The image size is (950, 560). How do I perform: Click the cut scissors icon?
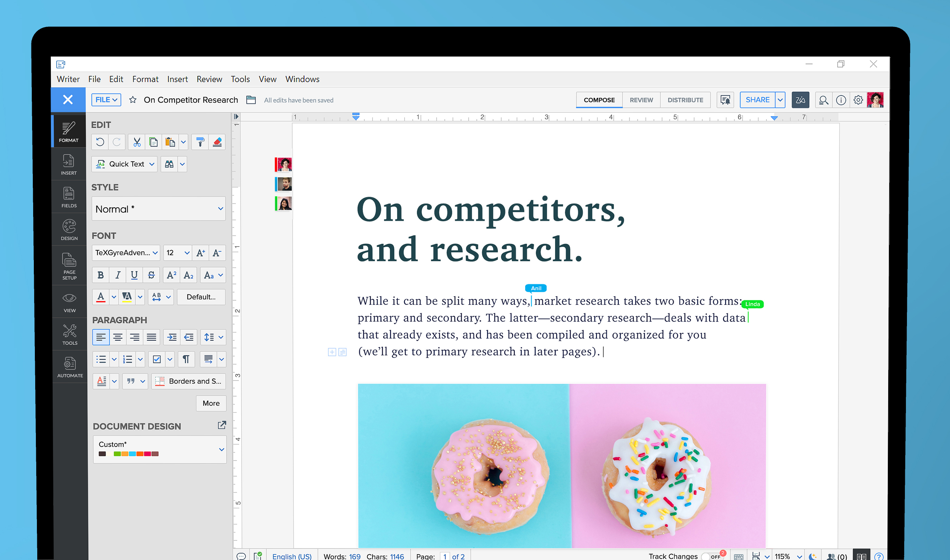pos(137,142)
